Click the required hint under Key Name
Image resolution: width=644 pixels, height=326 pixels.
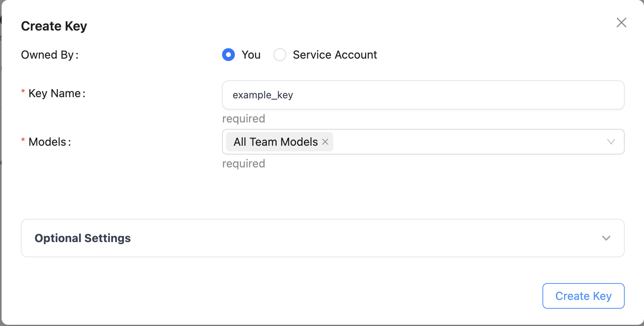point(244,118)
